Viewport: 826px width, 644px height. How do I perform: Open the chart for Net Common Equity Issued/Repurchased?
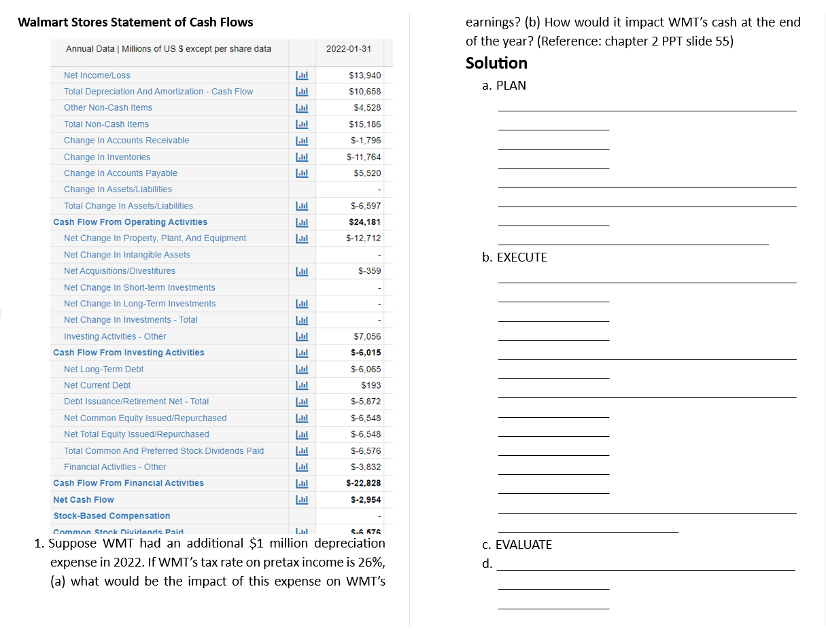[x=302, y=418]
